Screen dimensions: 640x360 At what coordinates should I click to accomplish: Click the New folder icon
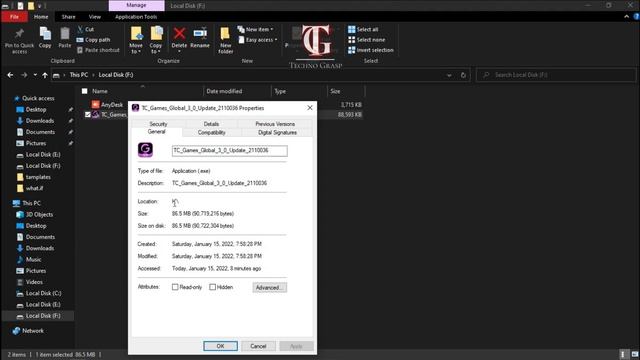225,33
